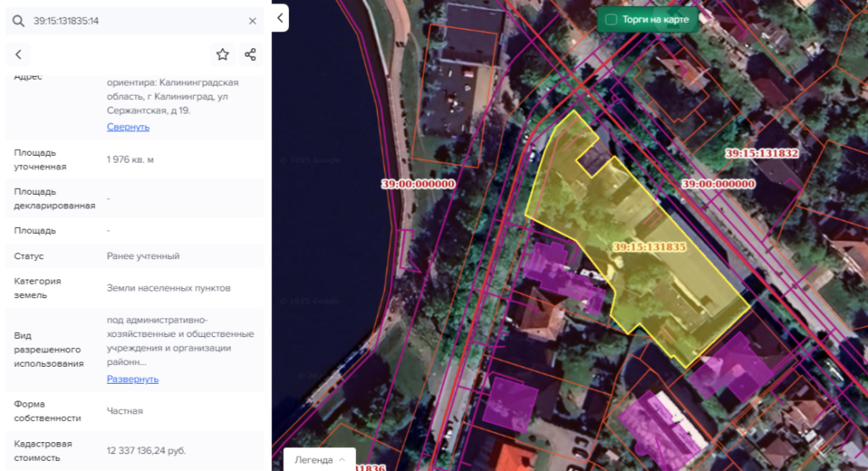Click the Земли населенных пунктов category value
The image size is (868, 471).
[x=169, y=288]
